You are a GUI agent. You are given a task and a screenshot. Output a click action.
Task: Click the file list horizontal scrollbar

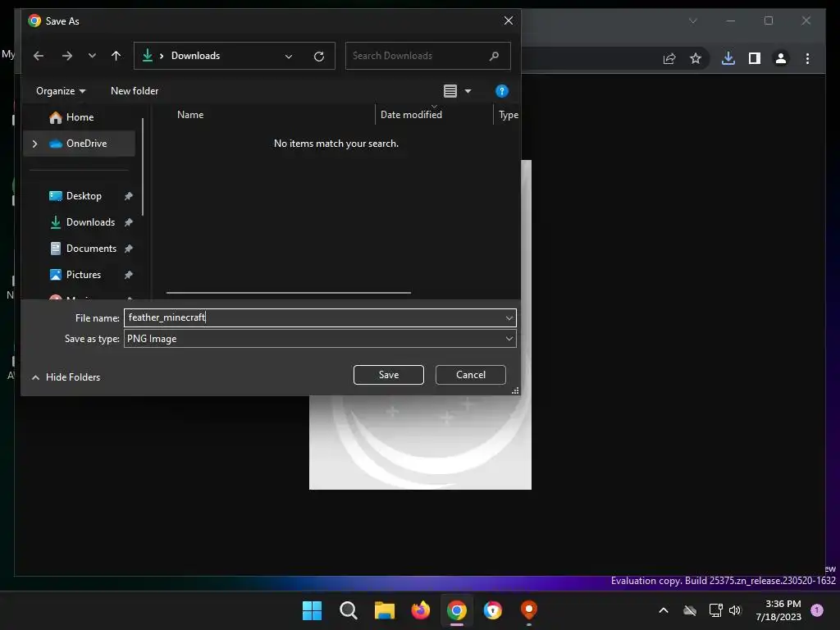[289, 293]
